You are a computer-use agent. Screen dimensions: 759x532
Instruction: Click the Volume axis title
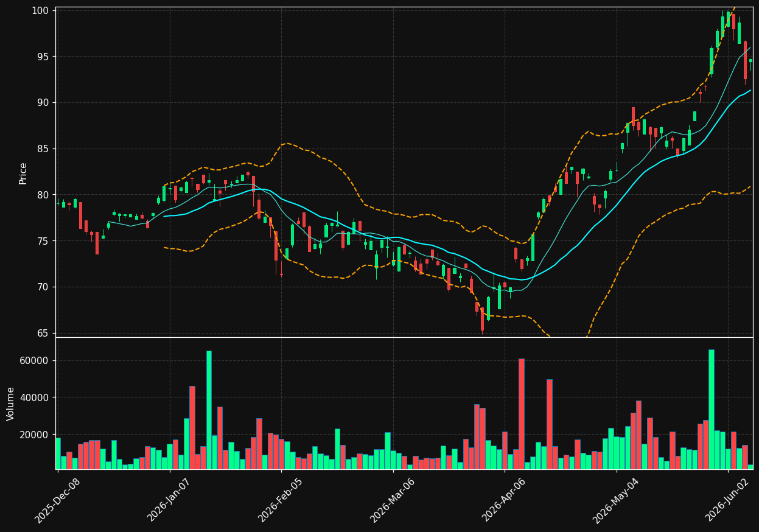pyautogui.click(x=11, y=404)
